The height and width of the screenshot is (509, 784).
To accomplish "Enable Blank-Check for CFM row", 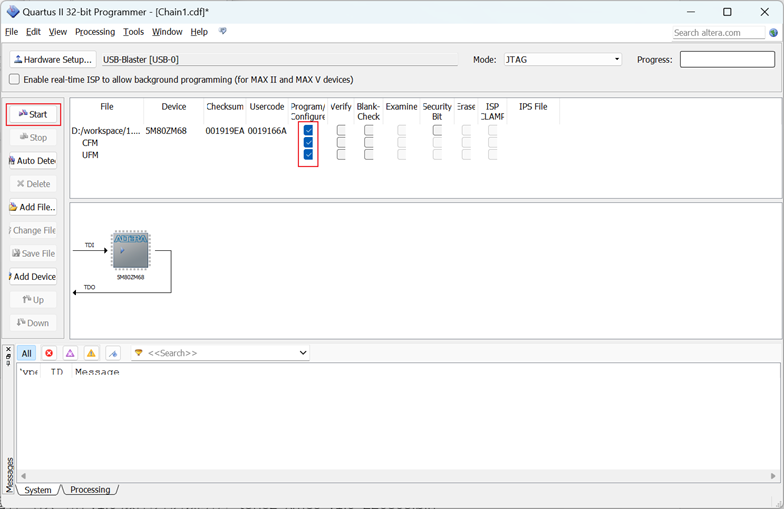I will [368, 142].
